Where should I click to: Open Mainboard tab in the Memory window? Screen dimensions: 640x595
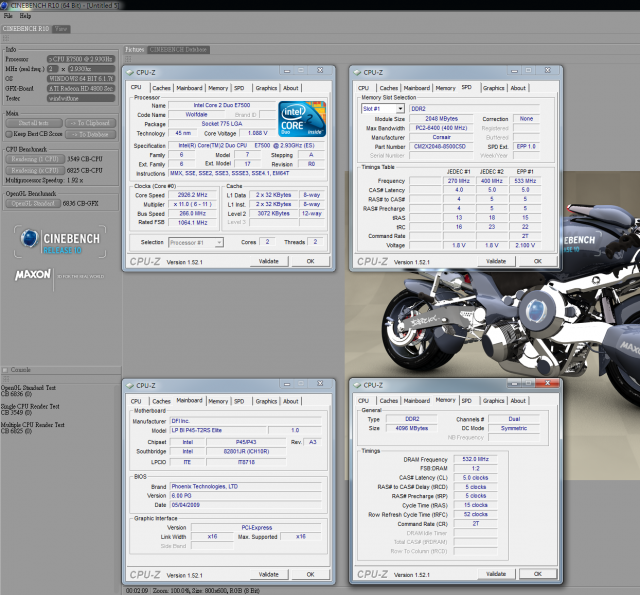click(417, 401)
